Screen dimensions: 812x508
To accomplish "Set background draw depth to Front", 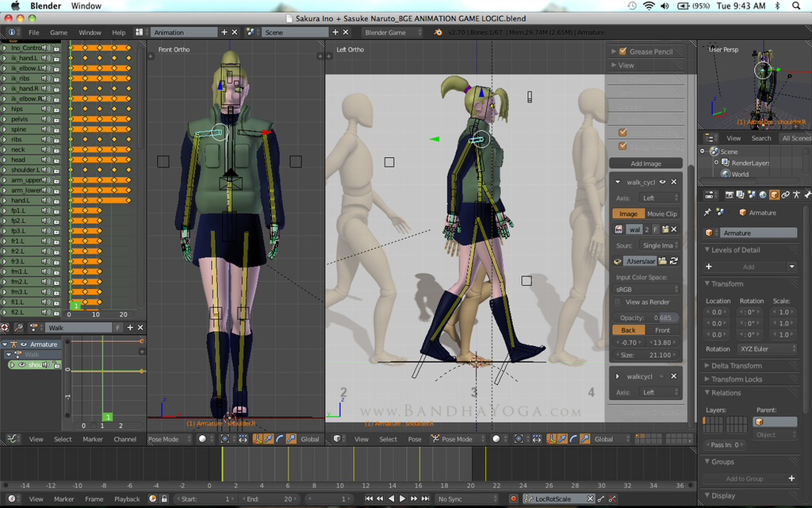I will point(662,330).
